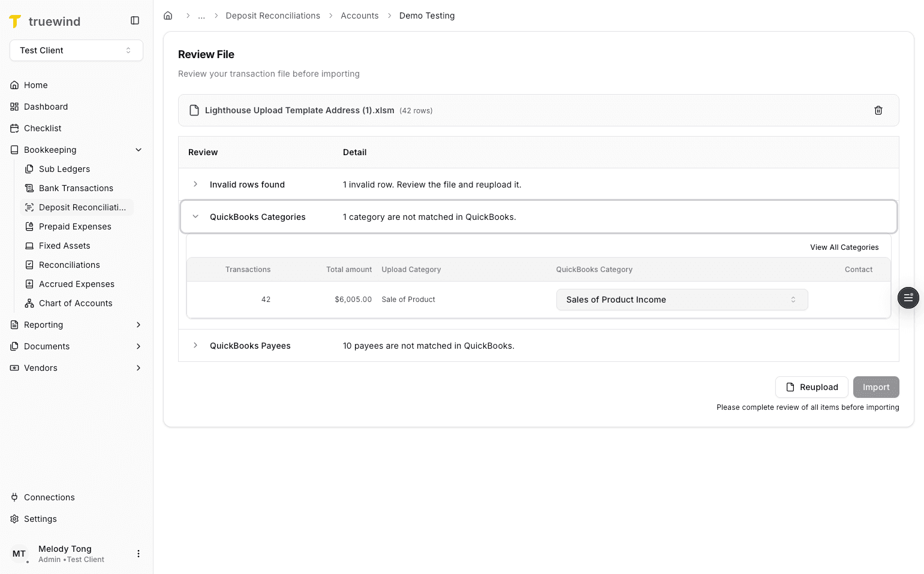Open the Test Client selector

[76, 50]
